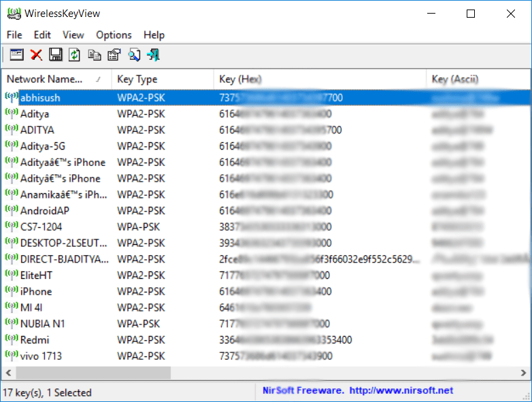Image resolution: width=532 pixels, height=402 pixels.
Task: Click the horizontal scrollbar thumb
Action: (x=93, y=373)
